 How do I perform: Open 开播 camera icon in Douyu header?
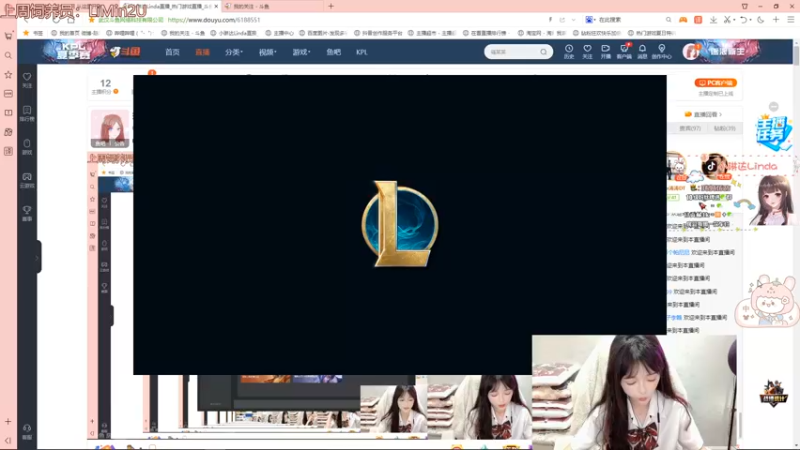(606, 51)
